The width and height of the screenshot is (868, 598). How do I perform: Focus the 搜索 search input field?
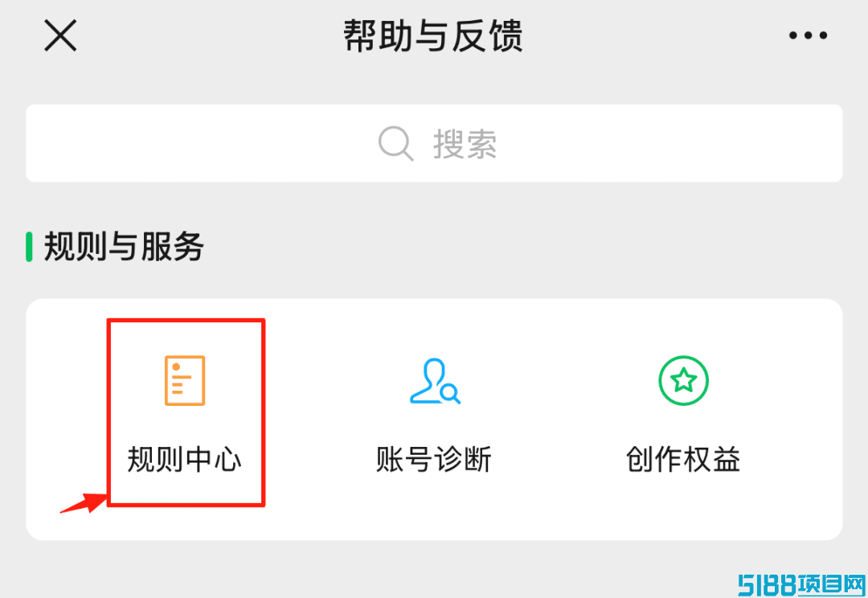coord(434,143)
